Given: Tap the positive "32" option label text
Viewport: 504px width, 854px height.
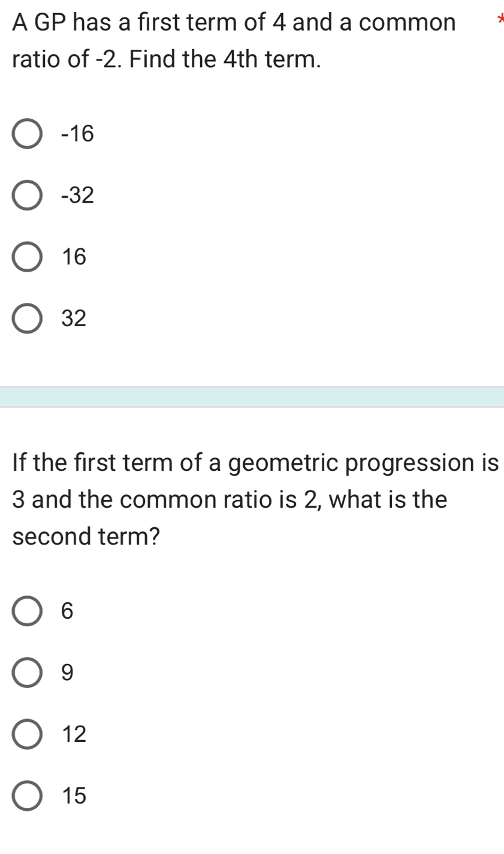Looking at the screenshot, I should coord(74,318).
